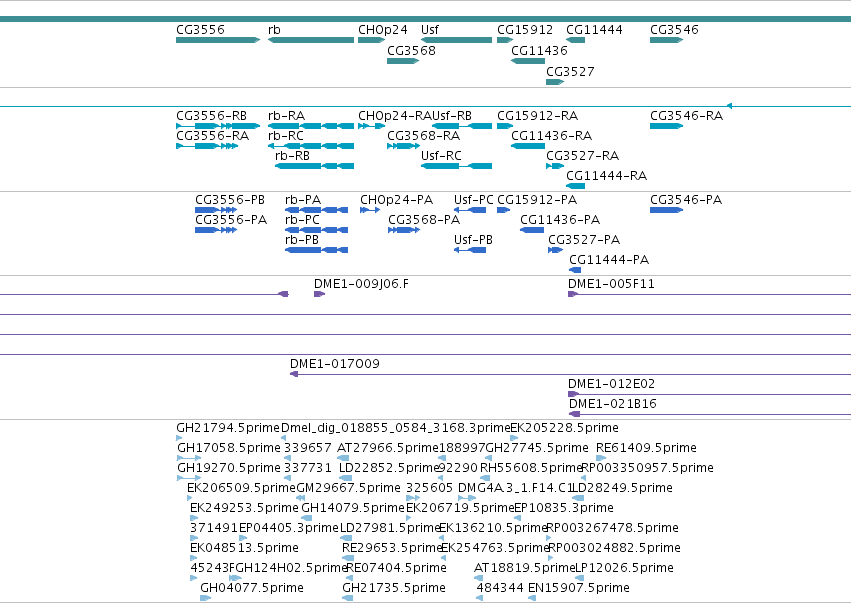Select the rb-PC protein label

pyautogui.click(x=302, y=220)
